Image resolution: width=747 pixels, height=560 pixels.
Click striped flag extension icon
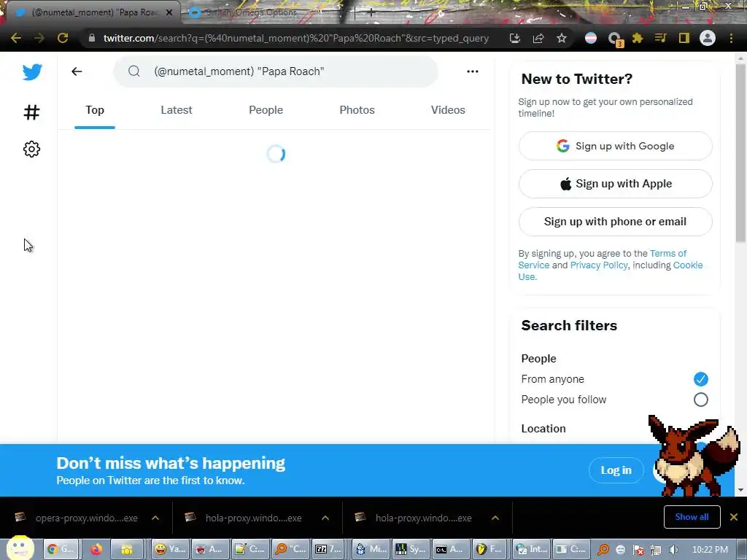point(591,38)
